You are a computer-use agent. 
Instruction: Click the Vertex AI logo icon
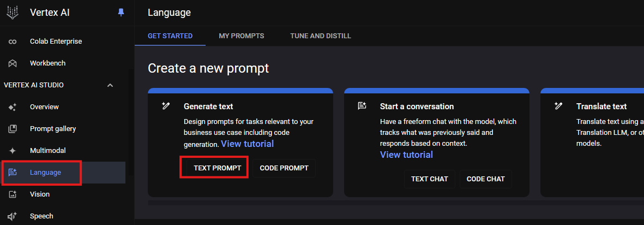click(13, 13)
